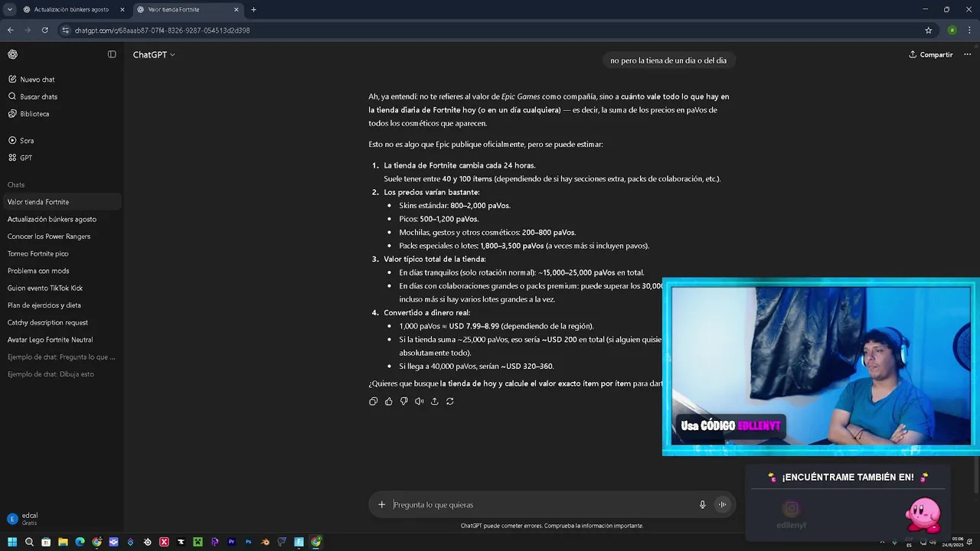980x551 pixels.
Task: Open chat Guion evento TikTok Kick
Action: [x=61, y=288]
